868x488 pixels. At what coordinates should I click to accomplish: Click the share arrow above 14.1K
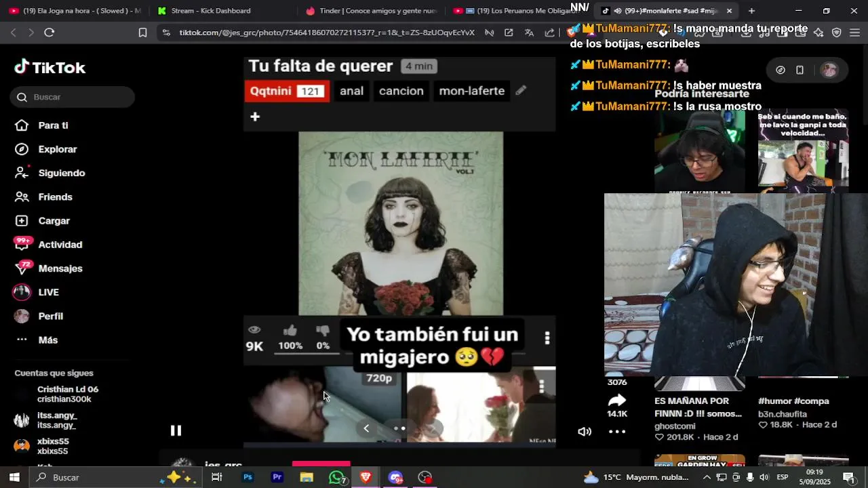click(x=617, y=400)
